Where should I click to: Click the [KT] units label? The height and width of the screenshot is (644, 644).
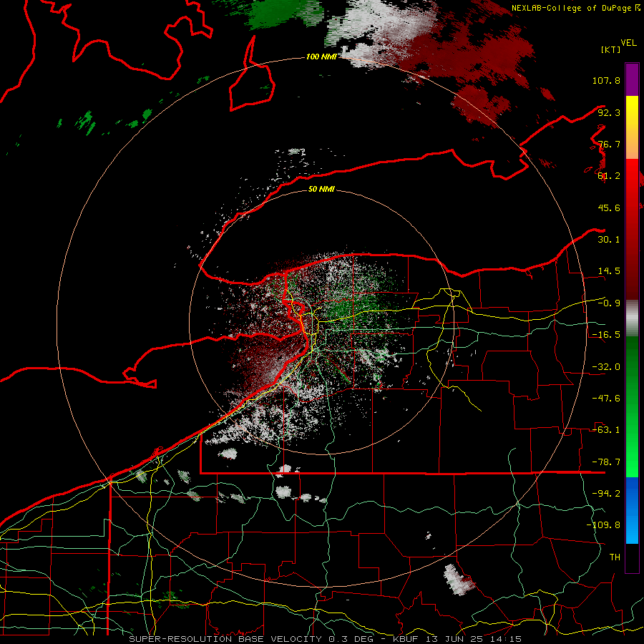[x=611, y=49]
